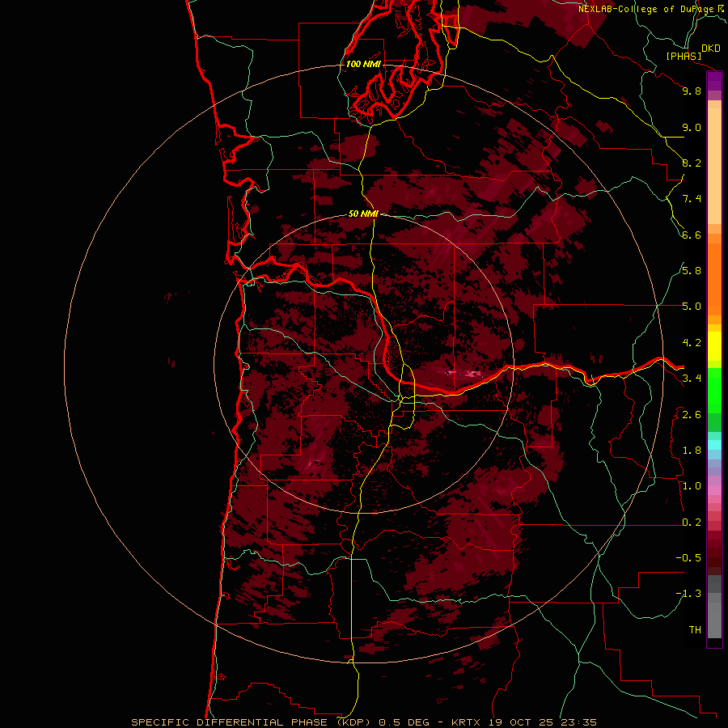Click the 3.4 value on color scale
The image size is (728, 728).
pos(692,379)
